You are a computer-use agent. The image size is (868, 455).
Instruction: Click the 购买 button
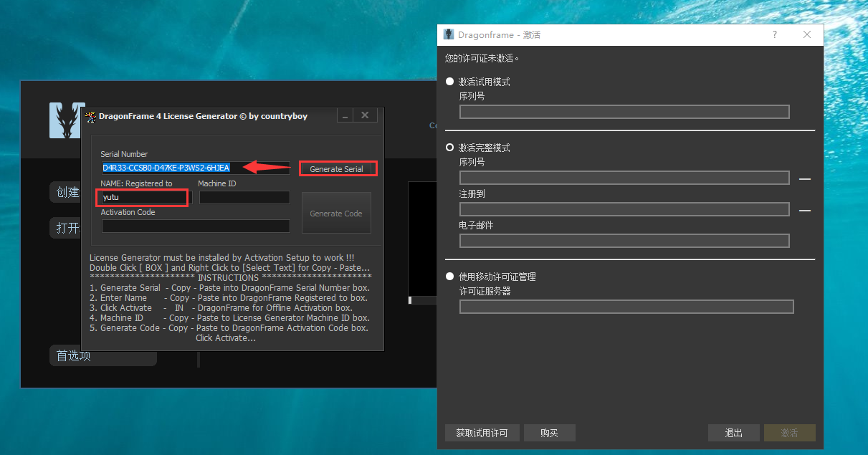[x=549, y=433]
